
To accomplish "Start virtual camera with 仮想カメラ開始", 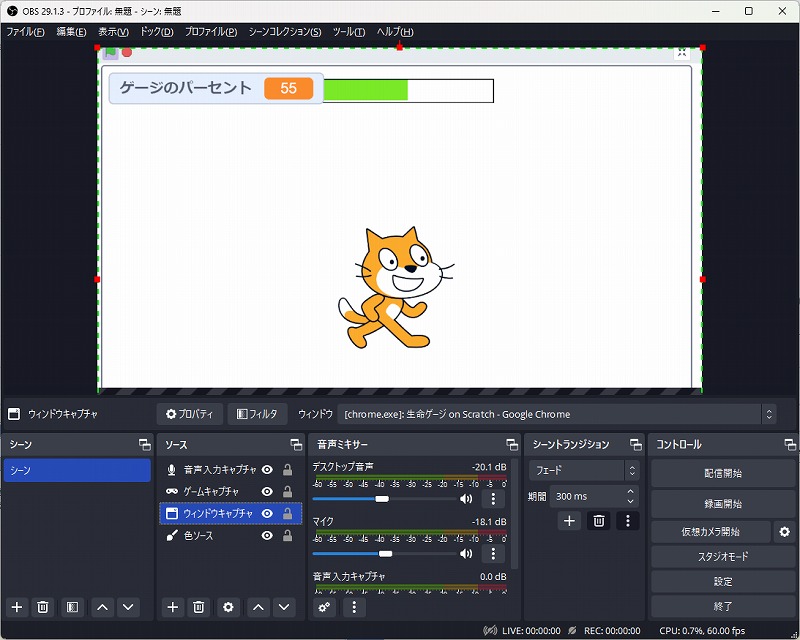I will coord(711,532).
